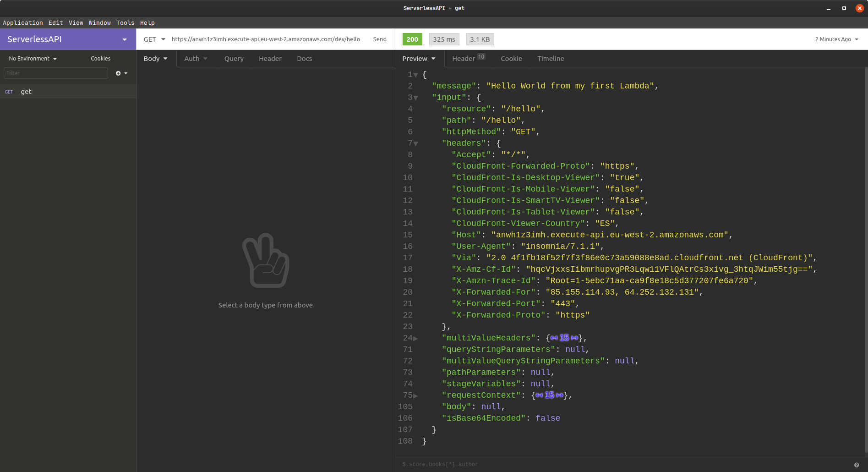Open No Environment dropdown

(x=33, y=59)
